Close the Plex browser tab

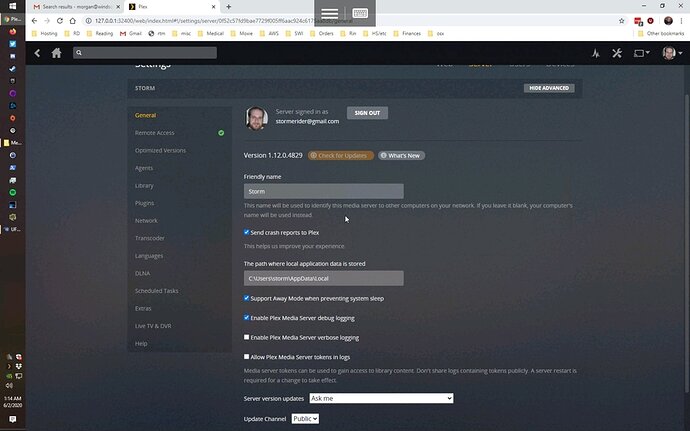point(213,7)
